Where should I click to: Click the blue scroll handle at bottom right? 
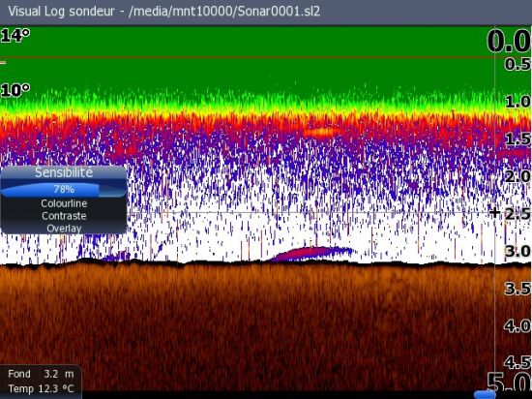[485, 394]
